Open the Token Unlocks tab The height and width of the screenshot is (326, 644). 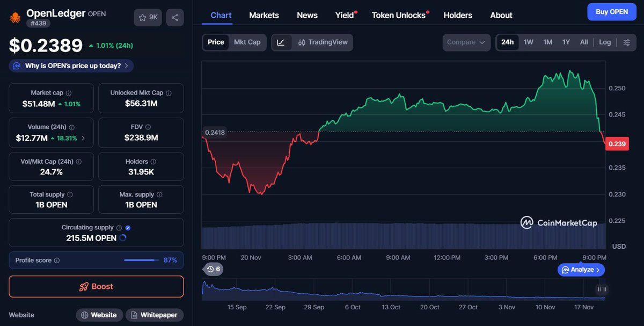point(399,15)
